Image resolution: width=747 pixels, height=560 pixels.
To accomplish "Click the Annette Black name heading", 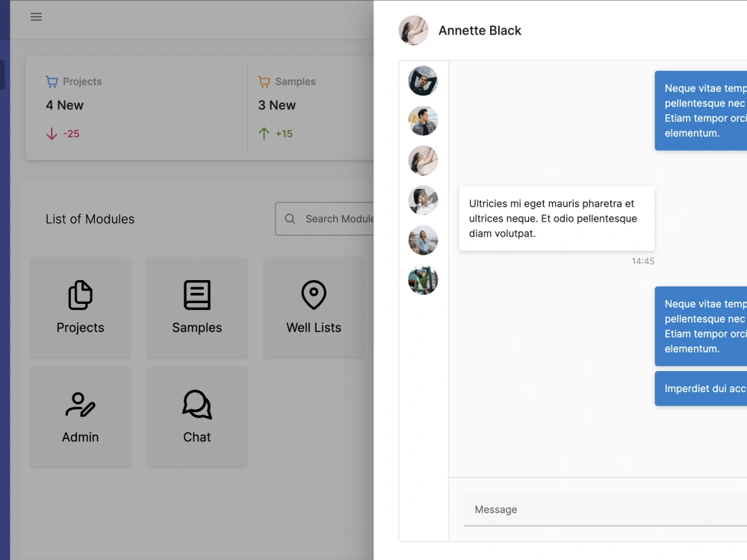I will [x=480, y=31].
